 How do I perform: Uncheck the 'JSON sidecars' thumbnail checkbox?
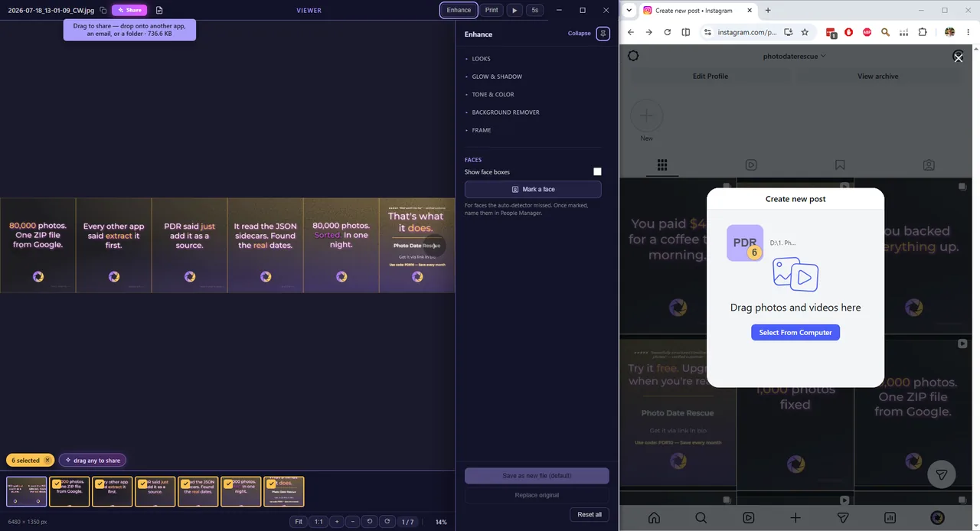[x=185, y=484]
